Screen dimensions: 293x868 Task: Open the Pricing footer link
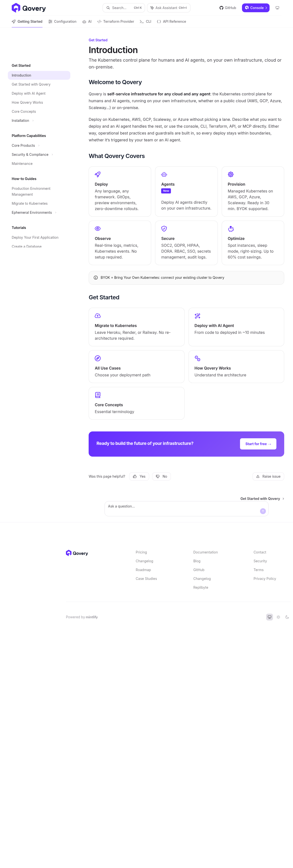141,552
